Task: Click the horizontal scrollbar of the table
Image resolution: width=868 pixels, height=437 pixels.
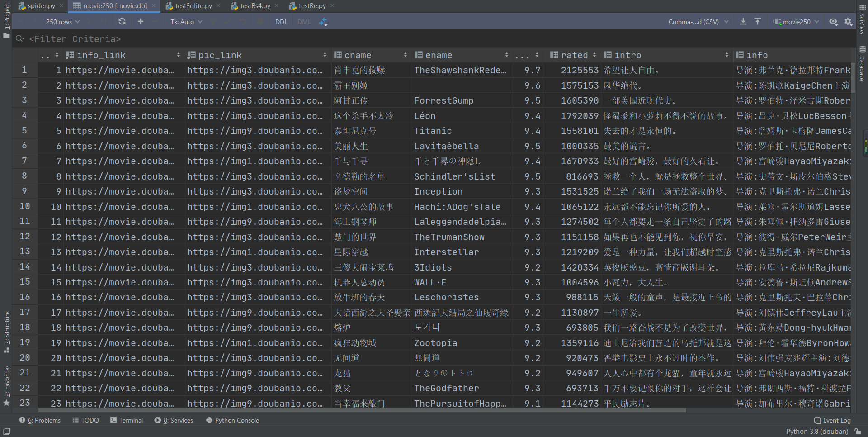Action: 362,410
